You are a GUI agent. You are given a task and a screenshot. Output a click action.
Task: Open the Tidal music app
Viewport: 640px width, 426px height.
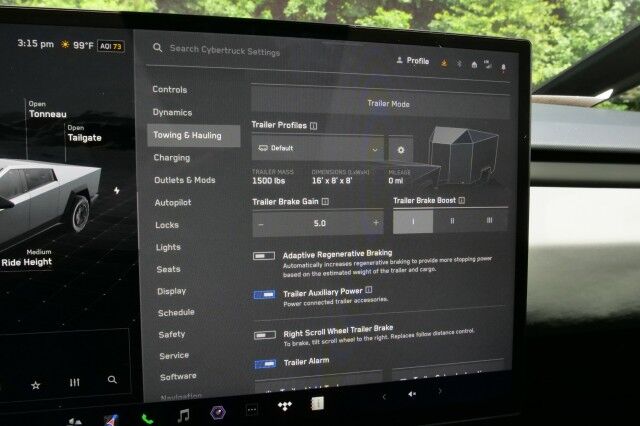click(x=284, y=406)
